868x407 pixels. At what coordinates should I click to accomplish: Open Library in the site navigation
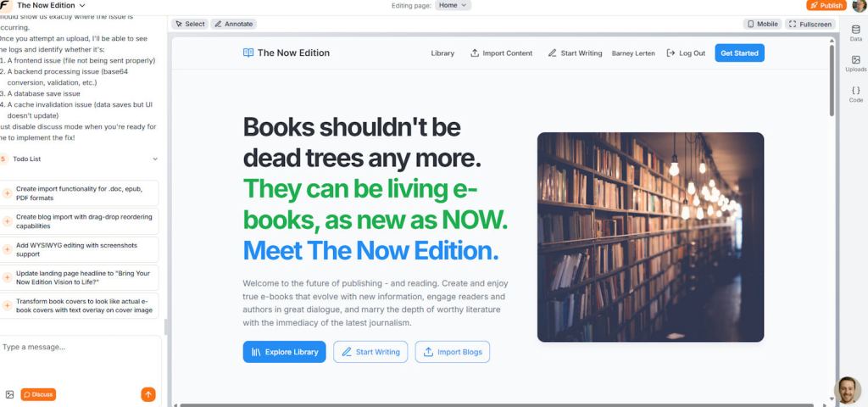pyautogui.click(x=442, y=53)
